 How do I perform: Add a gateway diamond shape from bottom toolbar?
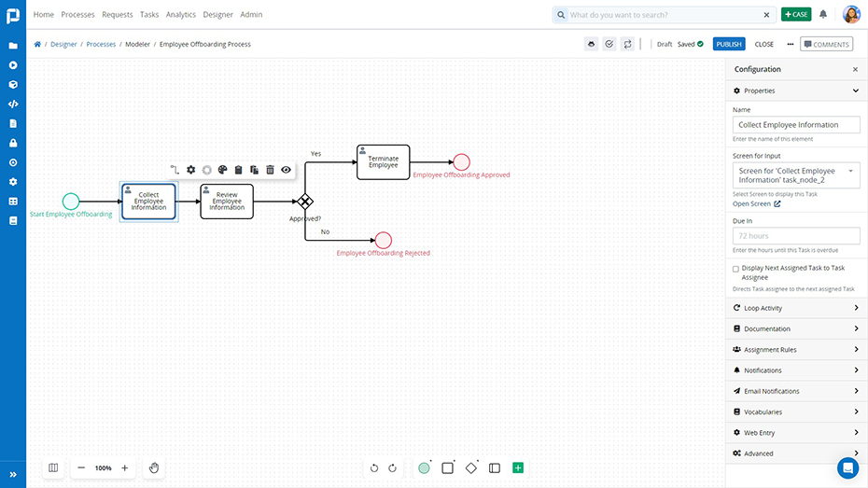(471, 468)
